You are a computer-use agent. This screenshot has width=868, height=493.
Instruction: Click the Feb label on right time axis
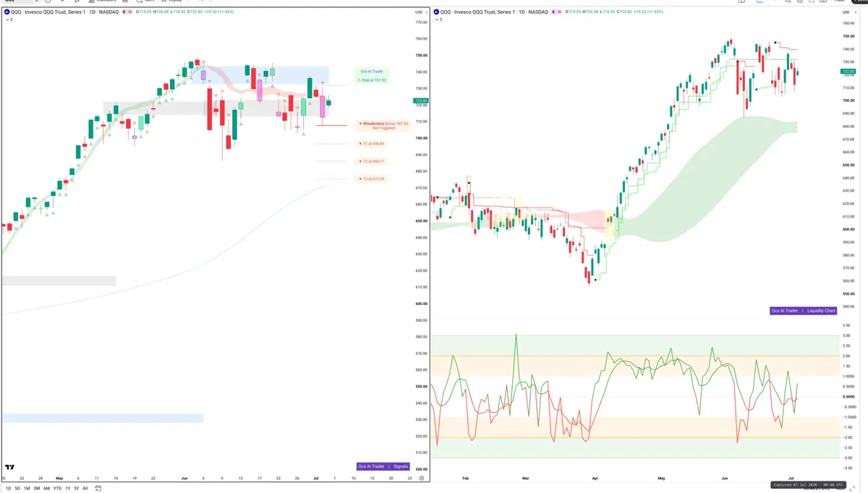465,479
